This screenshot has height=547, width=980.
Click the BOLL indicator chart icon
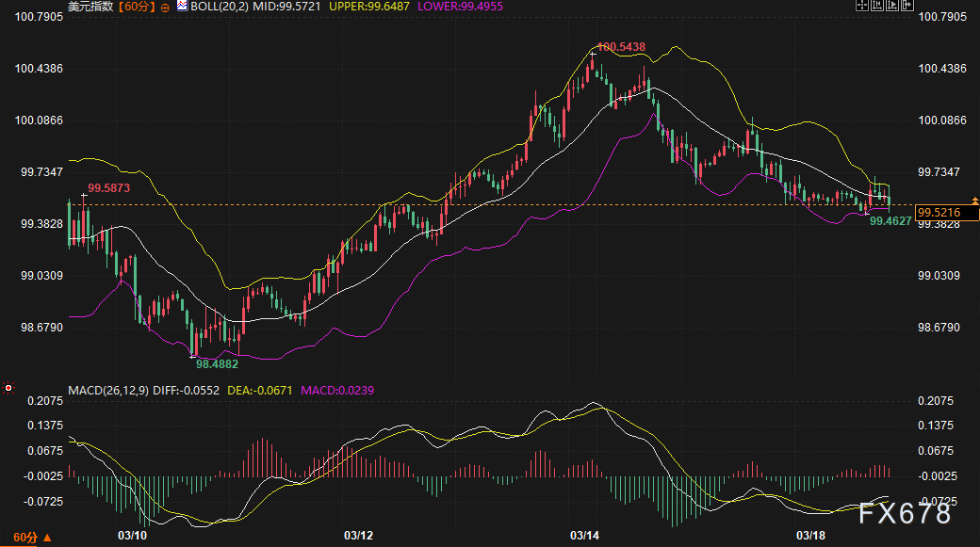pyautogui.click(x=182, y=6)
